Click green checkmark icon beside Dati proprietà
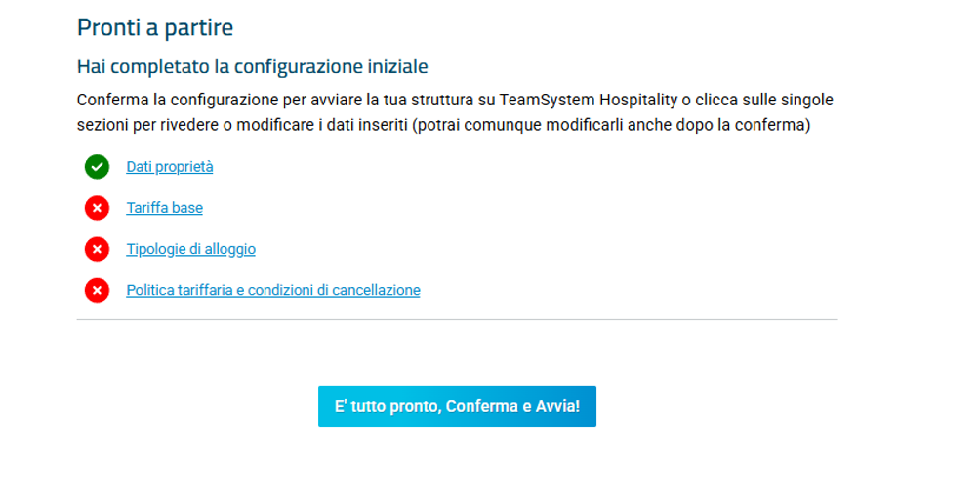Viewport: 980px width, 493px height. 97,167
